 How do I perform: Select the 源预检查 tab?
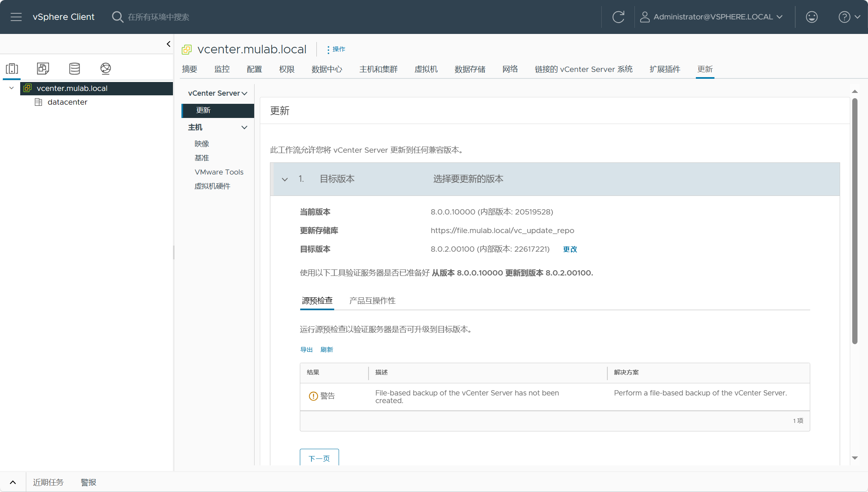click(x=317, y=301)
